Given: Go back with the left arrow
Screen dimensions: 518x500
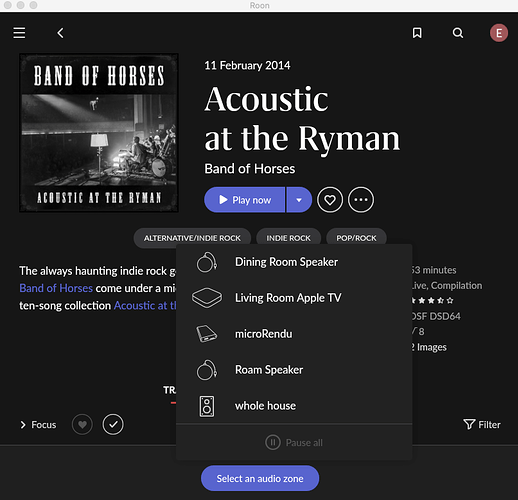Looking at the screenshot, I should tap(60, 33).
